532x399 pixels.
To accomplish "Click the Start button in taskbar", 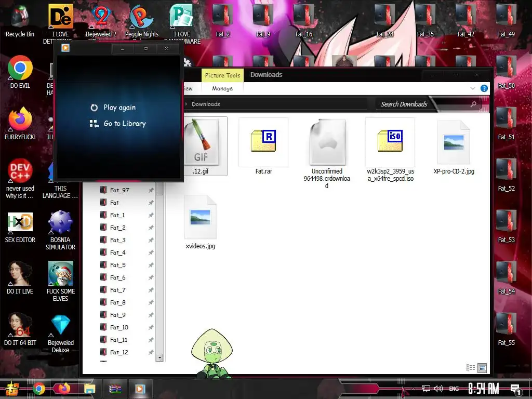I will click(13, 389).
